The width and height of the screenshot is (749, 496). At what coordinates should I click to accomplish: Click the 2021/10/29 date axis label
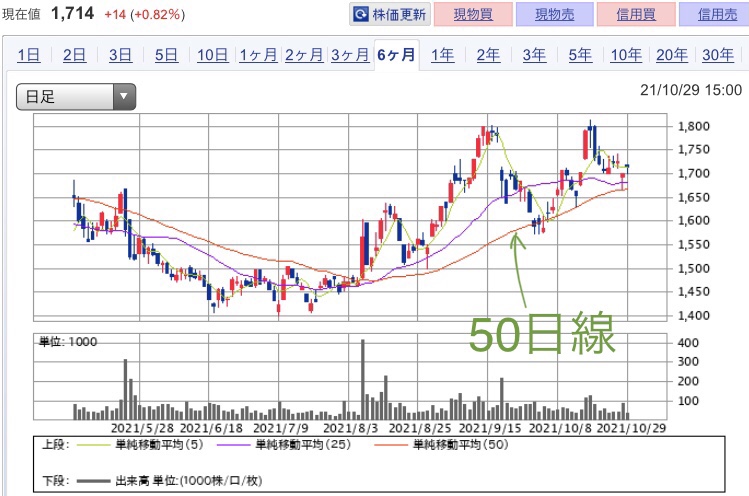tap(631, 428)
